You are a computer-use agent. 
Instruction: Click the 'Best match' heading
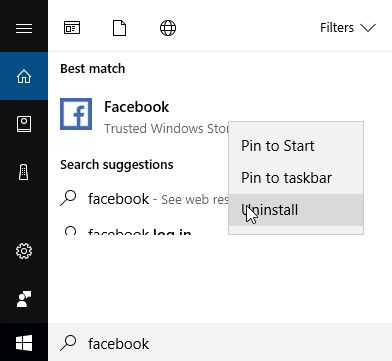pyautogui.click(x=93, y=69)
